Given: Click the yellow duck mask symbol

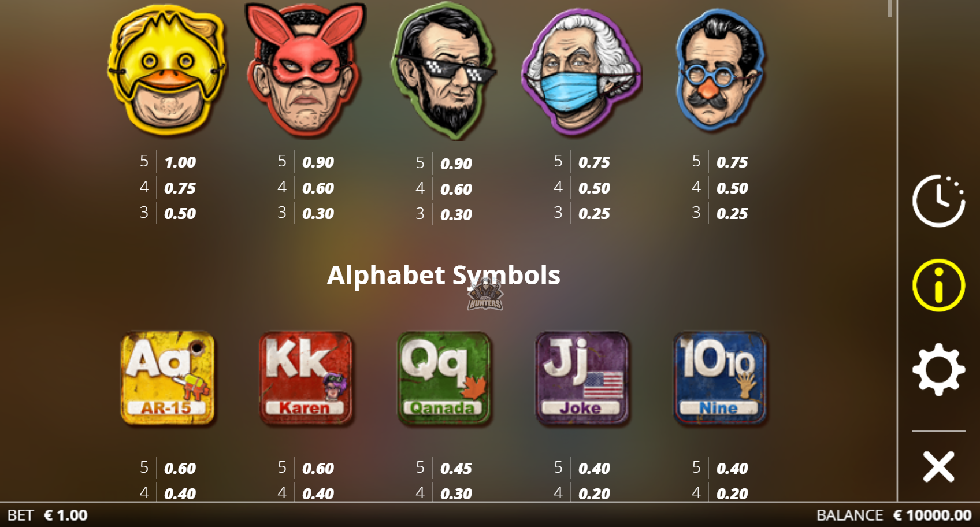Looking at the screenshot, I should pos(167,70).
